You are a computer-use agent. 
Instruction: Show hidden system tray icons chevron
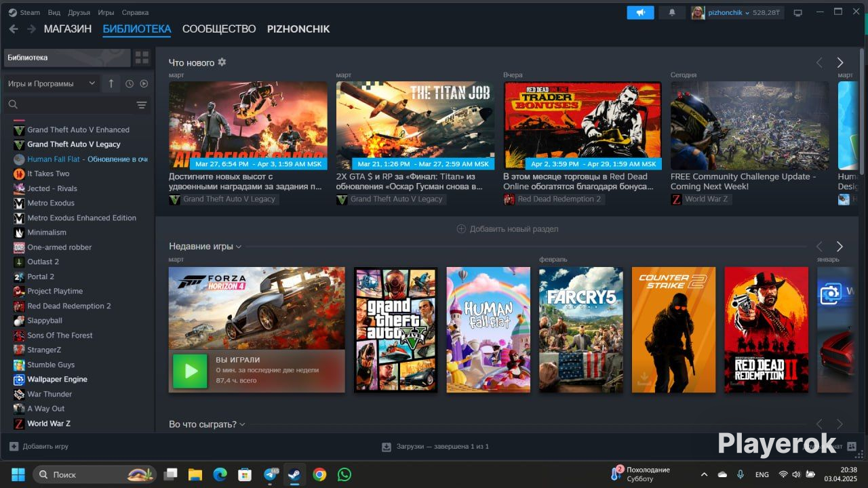click(704, 474)
